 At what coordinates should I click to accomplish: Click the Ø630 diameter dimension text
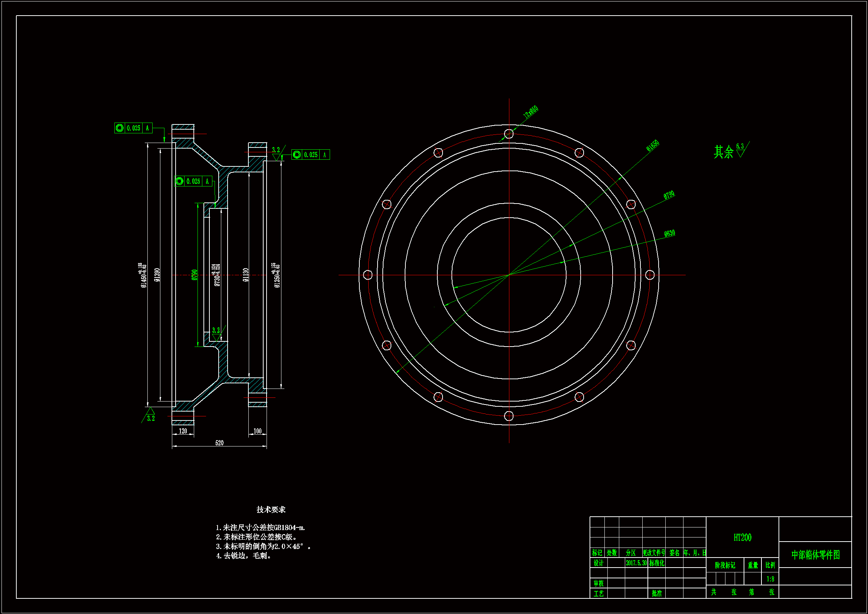coord(669,233)
